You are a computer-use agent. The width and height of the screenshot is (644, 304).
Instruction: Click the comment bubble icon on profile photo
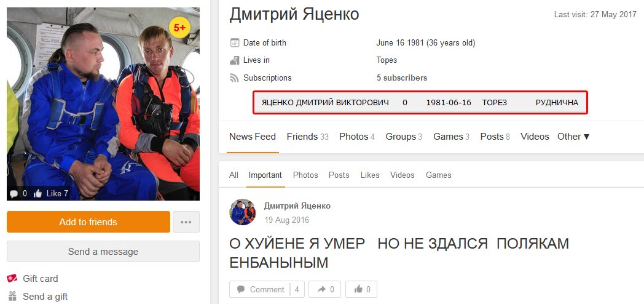coord(14,193)
